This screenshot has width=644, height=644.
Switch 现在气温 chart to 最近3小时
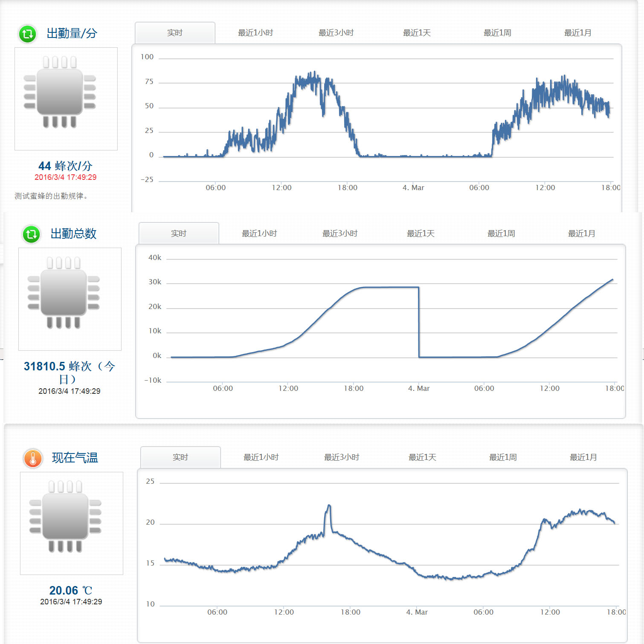pos(342,457)
